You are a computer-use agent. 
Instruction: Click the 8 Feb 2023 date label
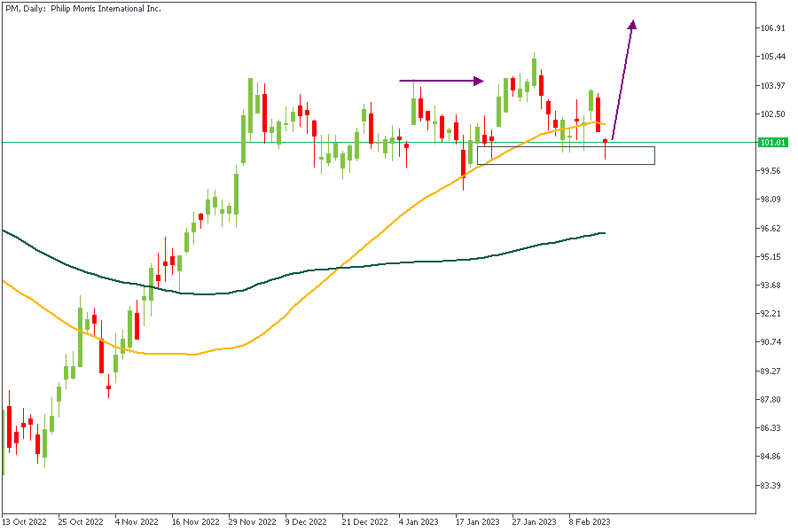pyautogui.click(x=589, y=522)
